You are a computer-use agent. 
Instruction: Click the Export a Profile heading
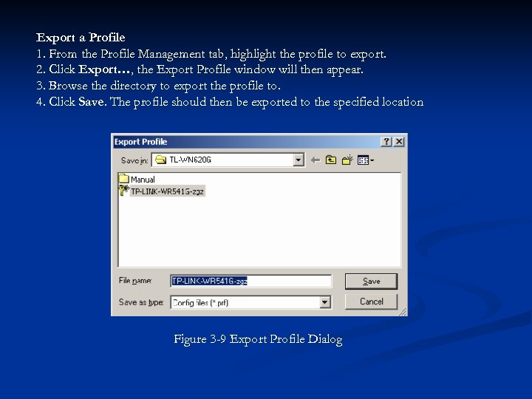(81, 38)
